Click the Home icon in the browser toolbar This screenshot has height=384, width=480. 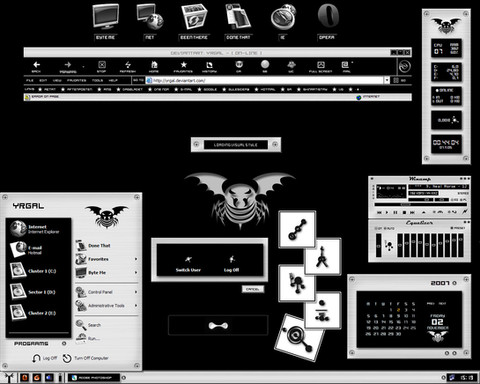[x=154, y=65]
